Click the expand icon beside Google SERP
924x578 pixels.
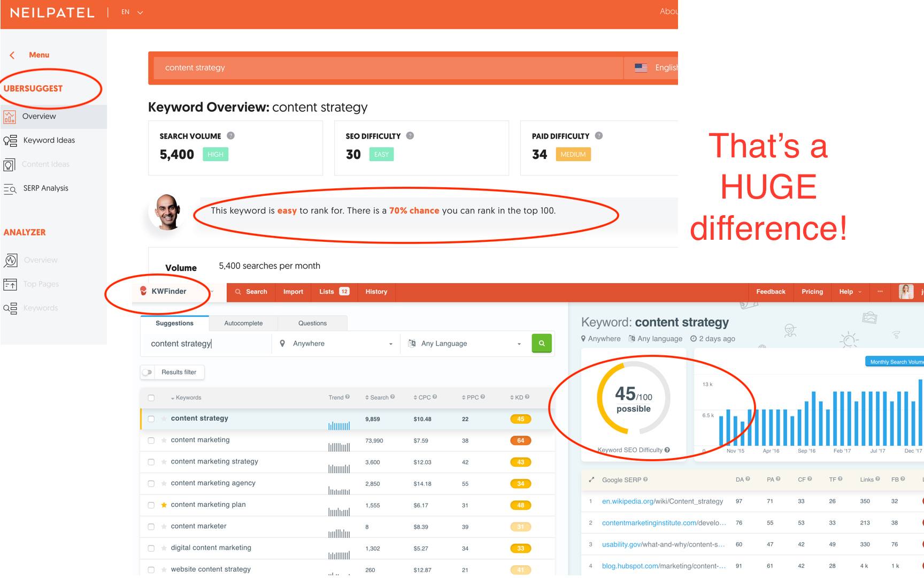pos(591,480)
